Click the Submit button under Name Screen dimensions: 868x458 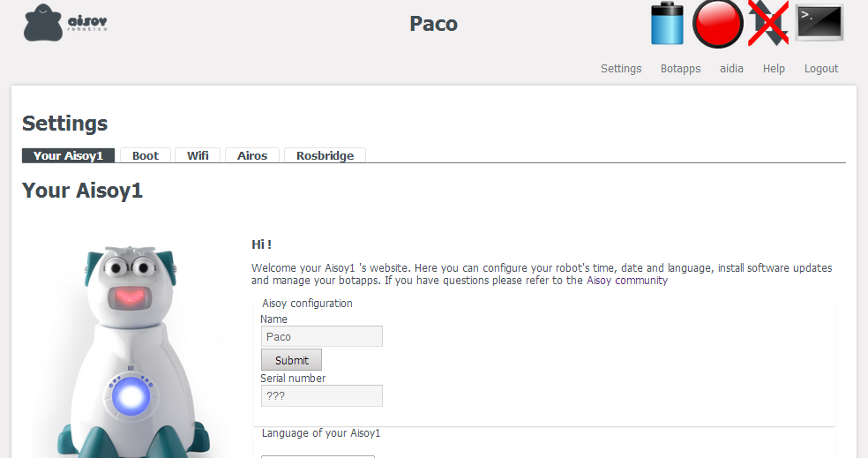291,360
